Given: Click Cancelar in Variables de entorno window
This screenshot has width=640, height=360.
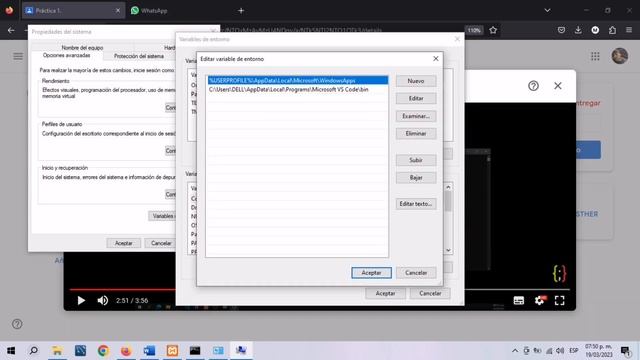Looking at the screenshot, I should 430,293.
